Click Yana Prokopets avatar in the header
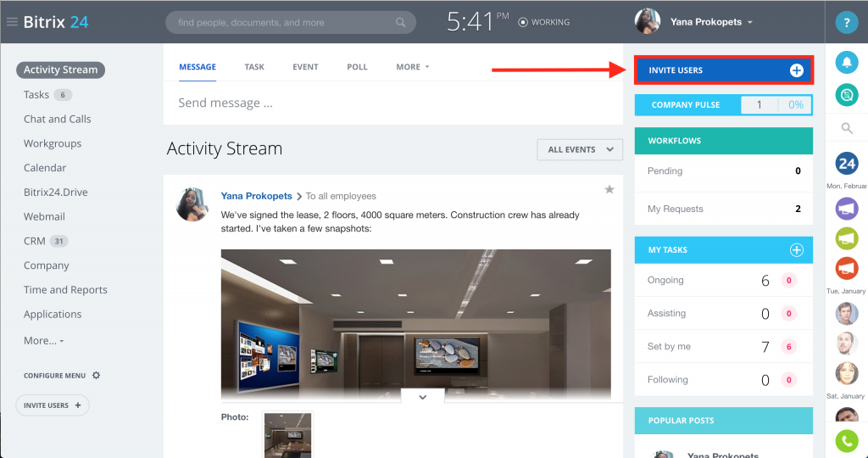 click(x=647, y=21)
